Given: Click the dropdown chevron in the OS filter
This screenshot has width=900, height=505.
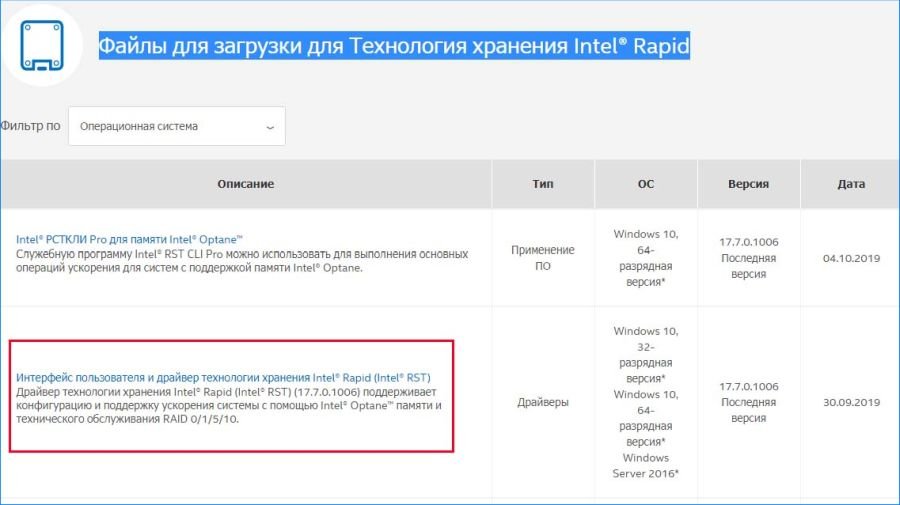Looking at the screenshot, I should (270, 127).
